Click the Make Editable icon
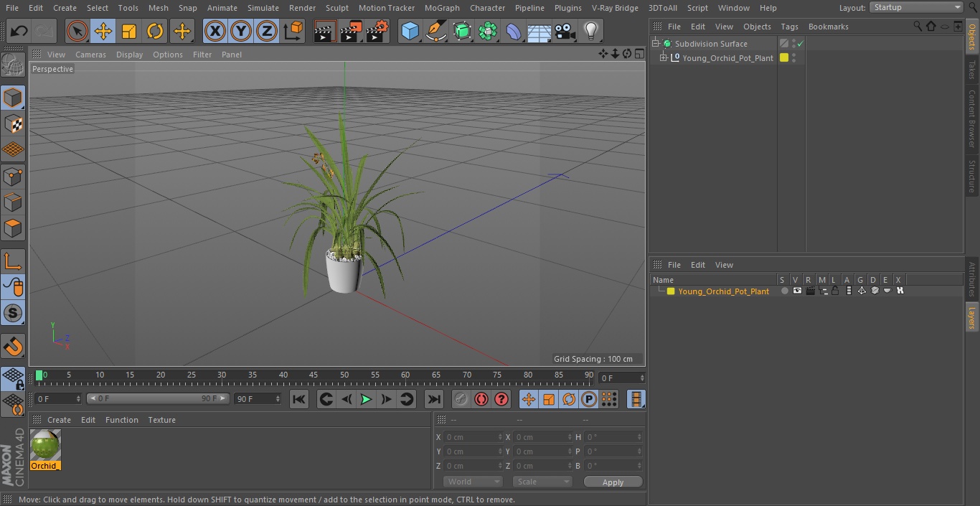The image size is (980, 506). pyautogui.click(x=13, y=66)
